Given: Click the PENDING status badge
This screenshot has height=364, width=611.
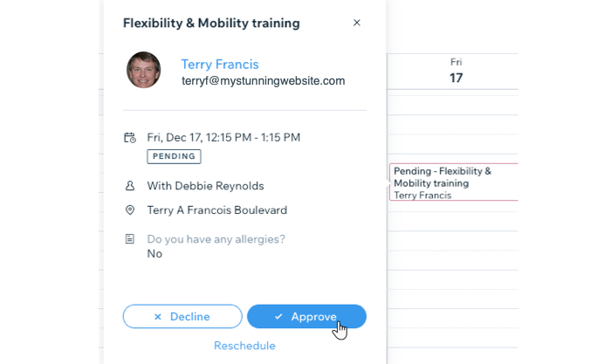Looking at the screenshot, I should (174, 156).
